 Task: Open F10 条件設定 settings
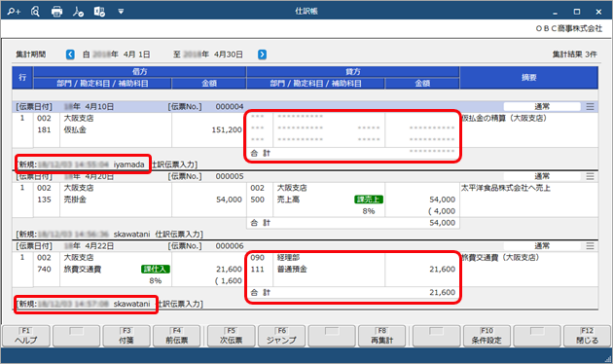coord(487,336)
